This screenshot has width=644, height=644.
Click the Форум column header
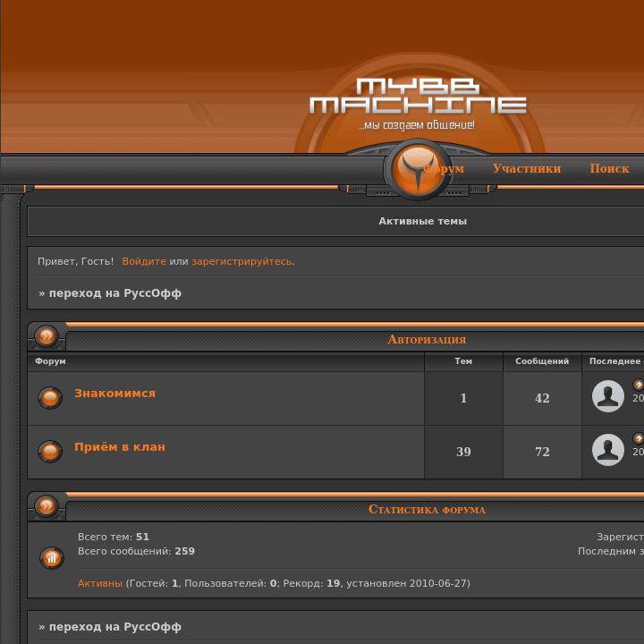50,361
